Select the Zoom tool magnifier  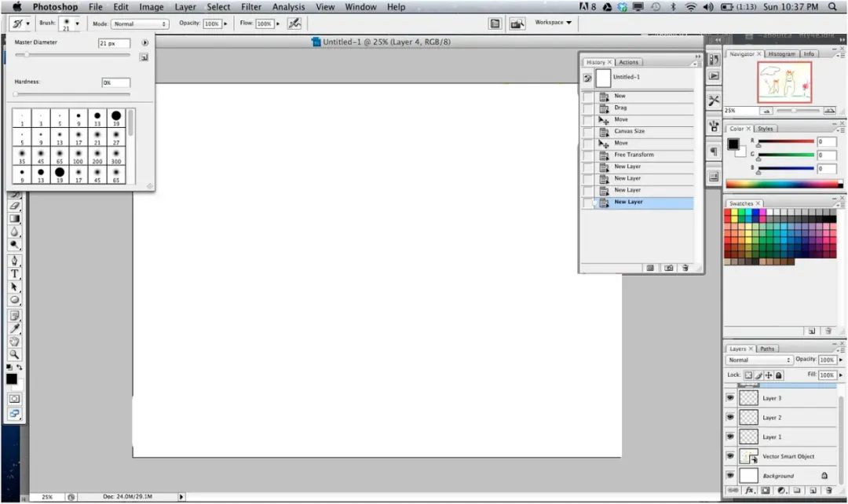pyautogui.click(x=15, y=355)
